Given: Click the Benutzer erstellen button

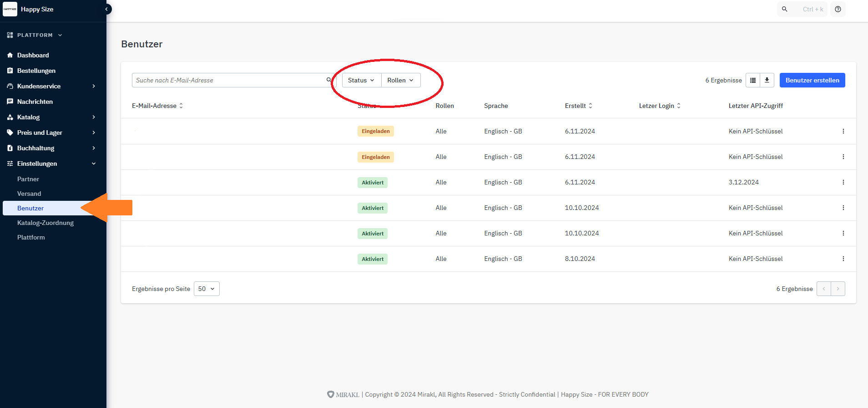Looking at the screenshot, I should (x=812, y=80).
